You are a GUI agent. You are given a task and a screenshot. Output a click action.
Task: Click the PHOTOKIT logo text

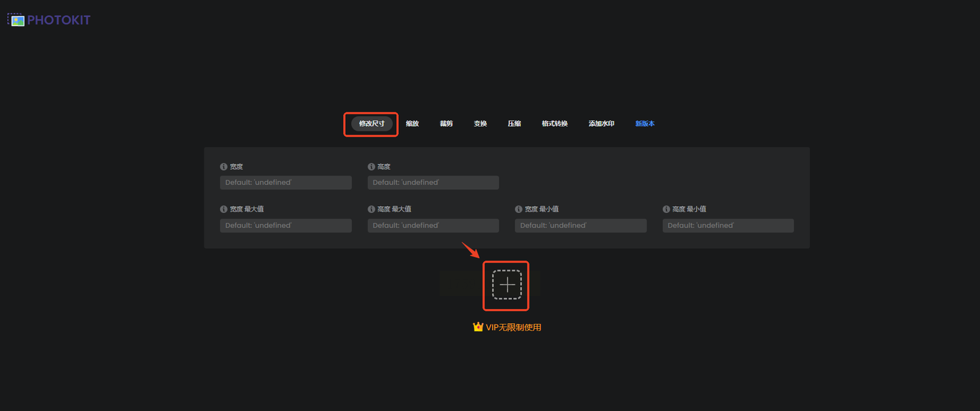[59, 20]
